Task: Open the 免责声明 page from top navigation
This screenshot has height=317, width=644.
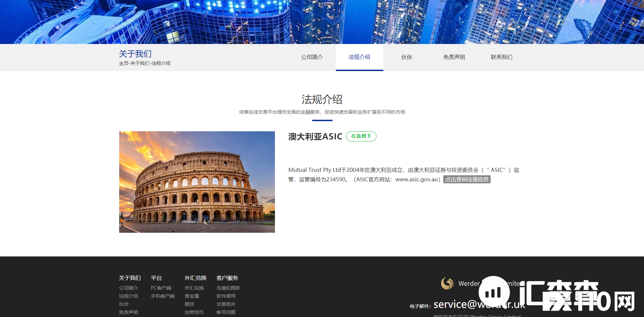Action: tap(454, 57)
